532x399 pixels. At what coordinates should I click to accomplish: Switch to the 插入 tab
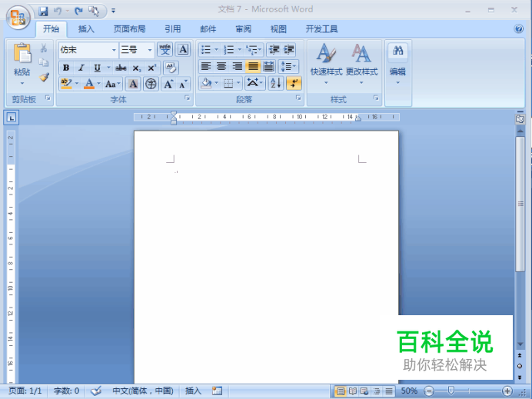(x=86, y=29)
